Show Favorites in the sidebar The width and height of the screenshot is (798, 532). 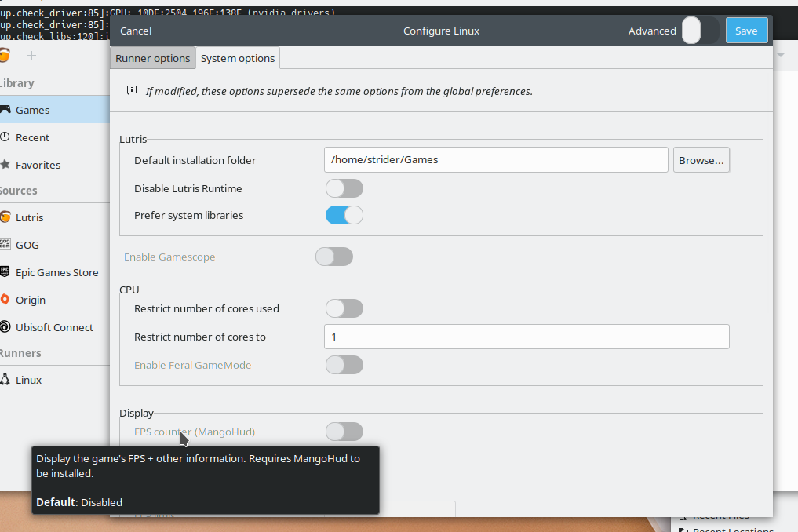click(38, 164)
